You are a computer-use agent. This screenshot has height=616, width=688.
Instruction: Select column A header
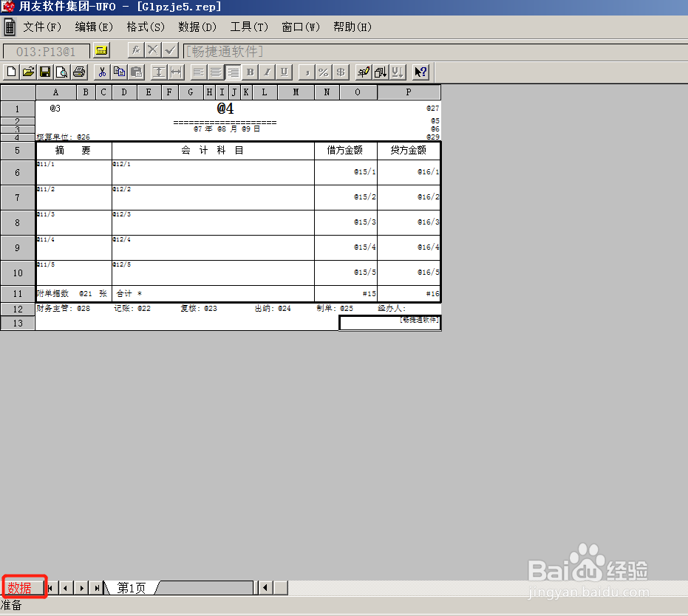point(56,92)
